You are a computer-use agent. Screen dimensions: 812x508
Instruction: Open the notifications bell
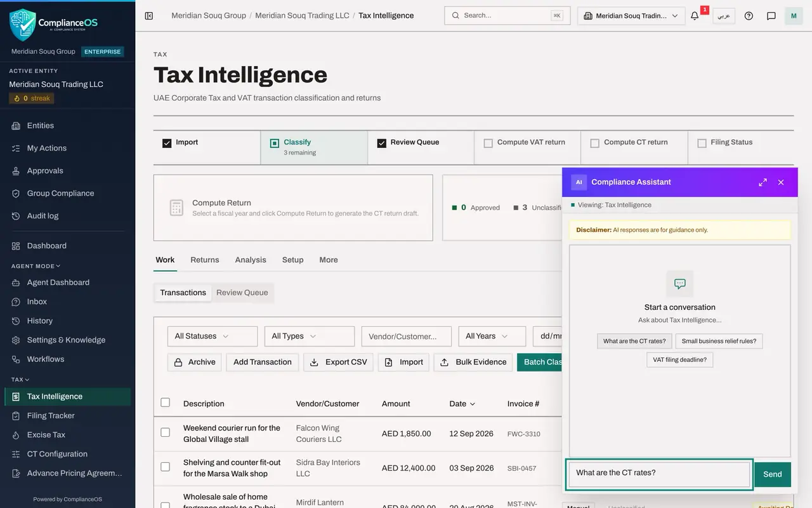pyautogui.click(x=695, y=16)
